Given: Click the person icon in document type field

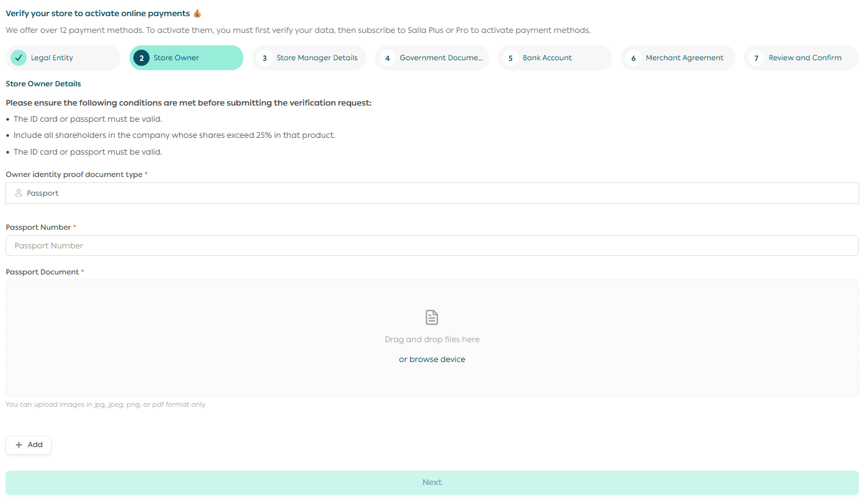Looking at the screenshot, I should pyautogui.click(x=19, y=193).
